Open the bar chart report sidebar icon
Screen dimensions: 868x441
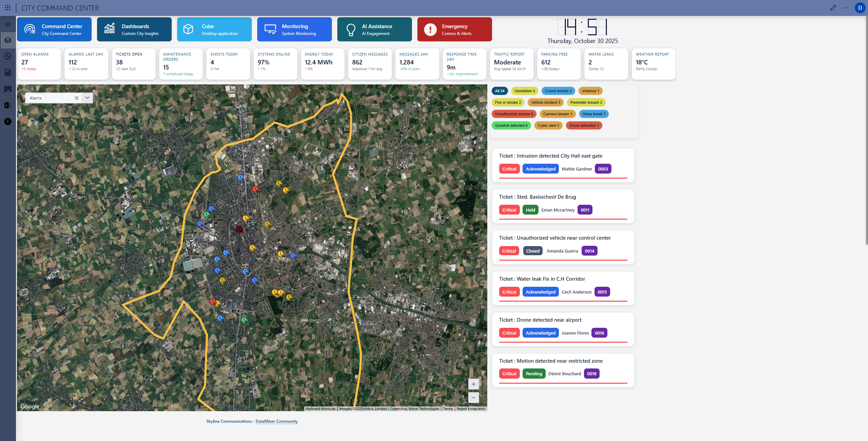[8, 73]
